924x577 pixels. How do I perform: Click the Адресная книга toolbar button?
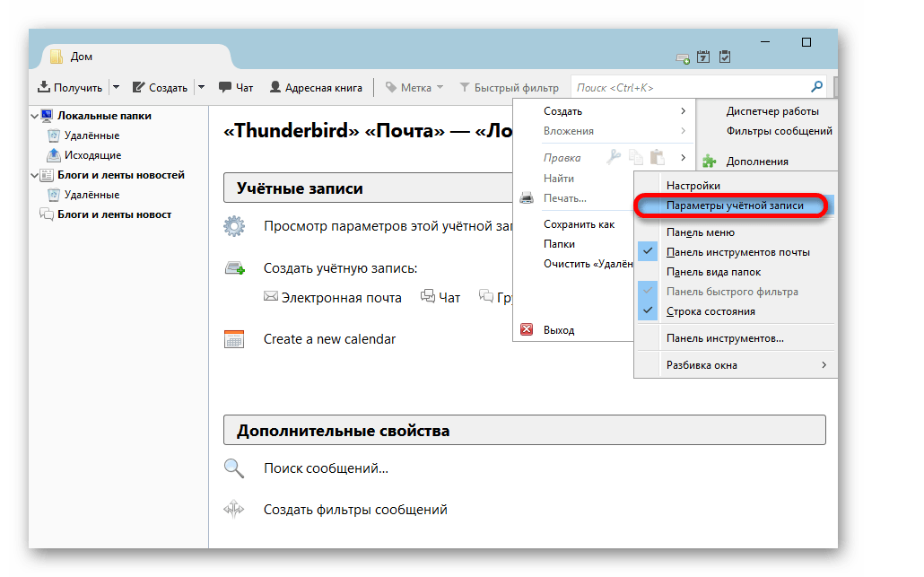(316, 88)
